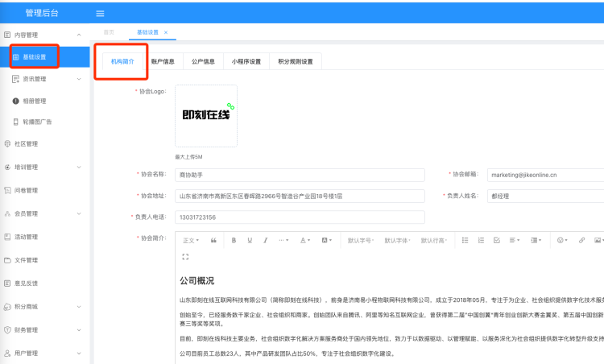Apply italic formatting in the editor

click(x=265, y=240)
